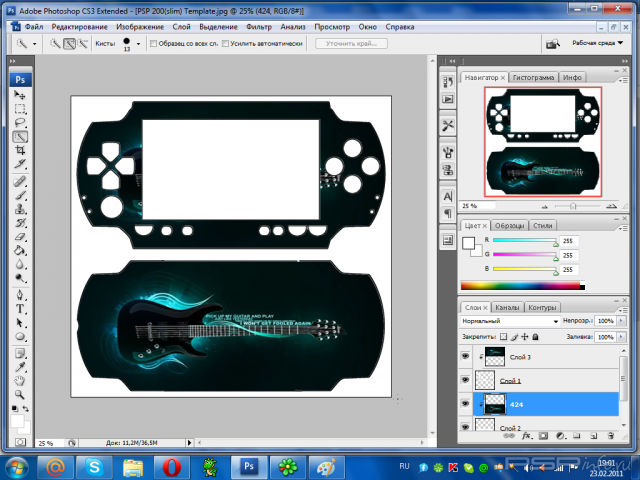Enable 'Образец со всех сл.' checkbox

(x=153, y=44)
